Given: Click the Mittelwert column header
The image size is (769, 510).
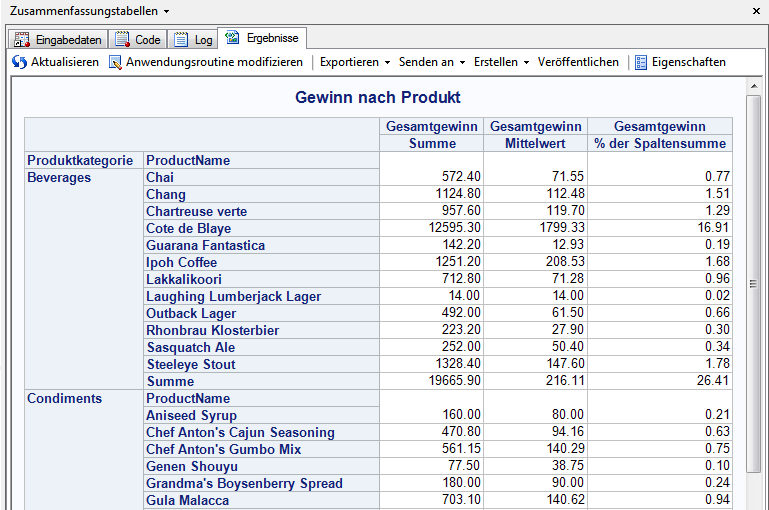Looking at the screenshot, I should pyautogui.click(x=535, y=143).
